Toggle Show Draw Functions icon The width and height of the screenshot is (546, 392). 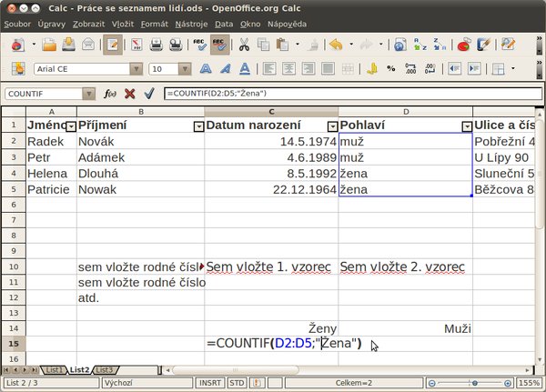tap(483, 45)
